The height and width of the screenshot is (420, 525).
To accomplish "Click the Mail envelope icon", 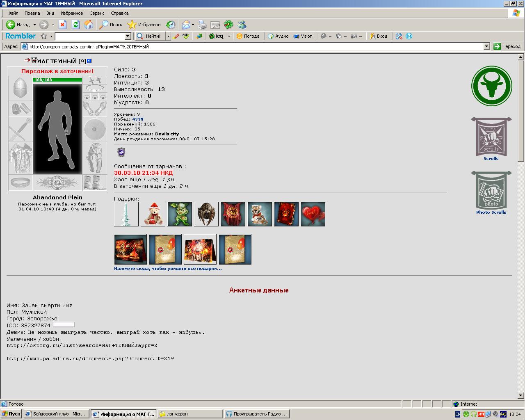I will [186, 25].
